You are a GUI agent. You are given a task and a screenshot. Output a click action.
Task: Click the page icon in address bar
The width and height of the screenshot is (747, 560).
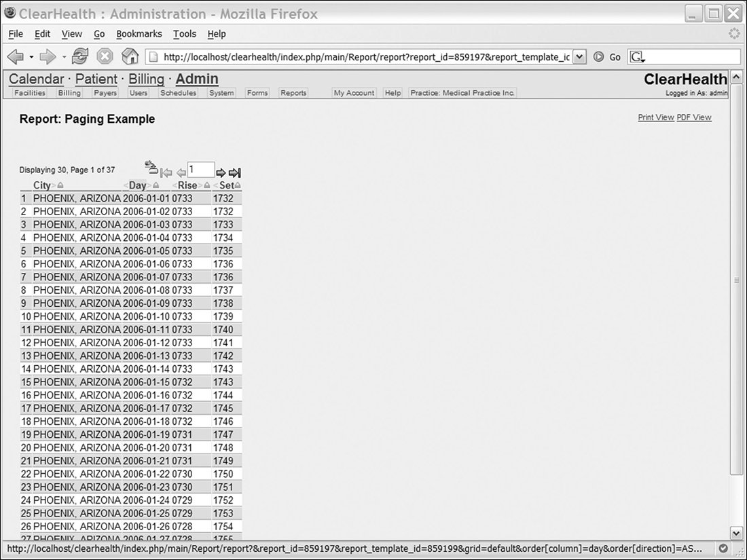pos(153,57)
